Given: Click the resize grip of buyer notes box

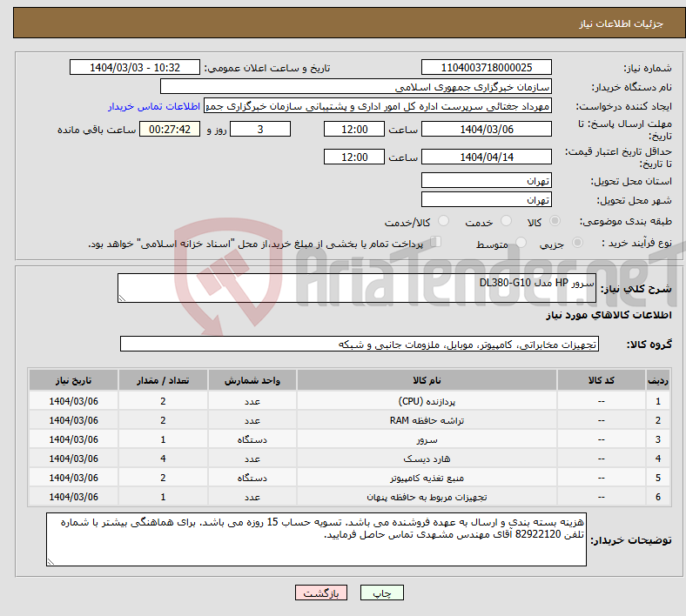Looking at the screenshot, I should (x=50, y=562).
